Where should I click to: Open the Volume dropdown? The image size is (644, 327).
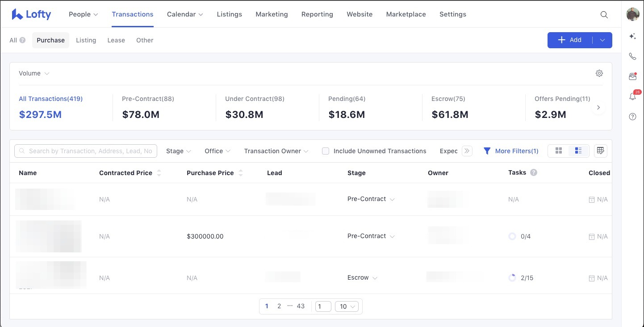(x=33, y=73)
